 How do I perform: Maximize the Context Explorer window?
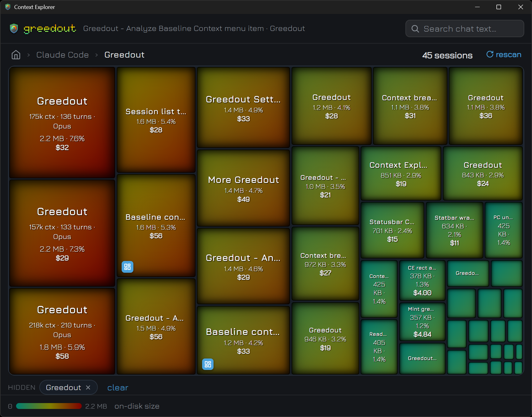499,7
